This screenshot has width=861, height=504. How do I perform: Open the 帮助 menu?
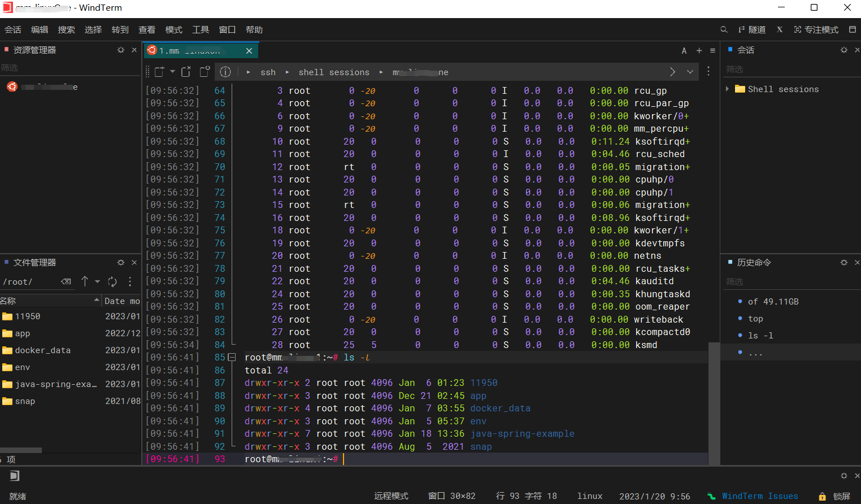point(254,30)
